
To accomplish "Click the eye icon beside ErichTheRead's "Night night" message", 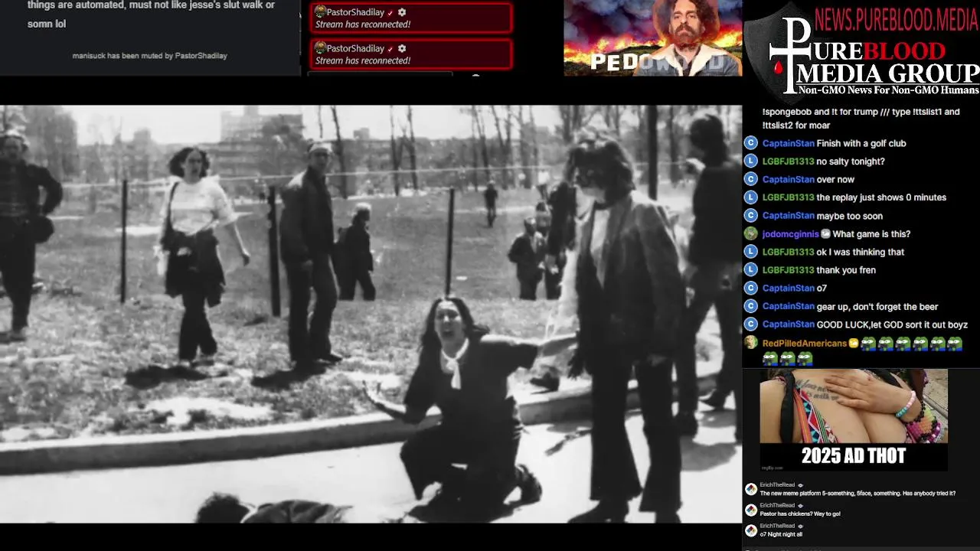I will tap(801, 527).
